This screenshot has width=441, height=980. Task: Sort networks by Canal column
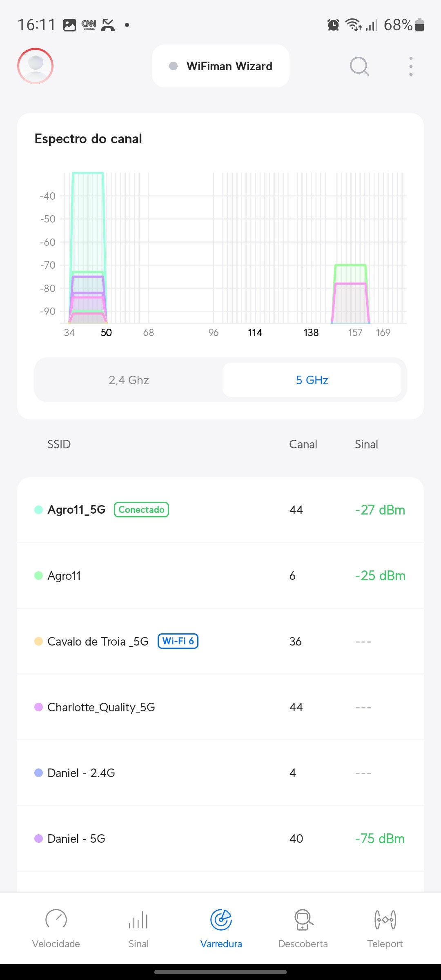(x=303, y=444)
